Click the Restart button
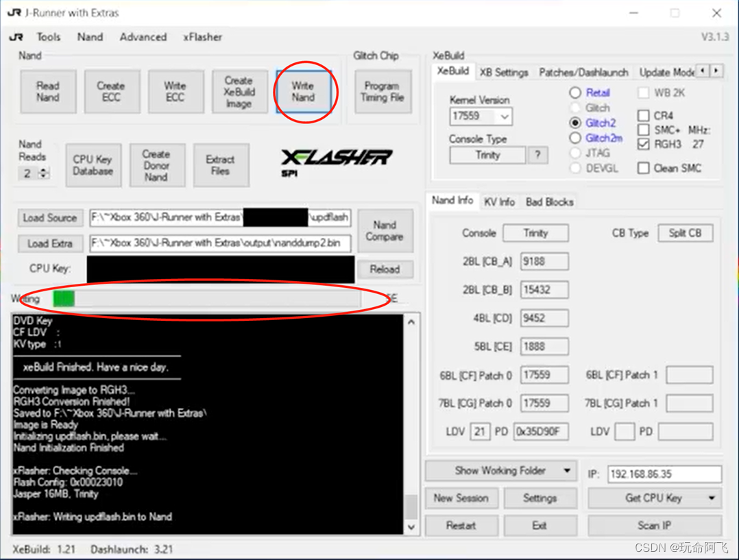Viewport: 739px width, 560px height. click(461, 525)
